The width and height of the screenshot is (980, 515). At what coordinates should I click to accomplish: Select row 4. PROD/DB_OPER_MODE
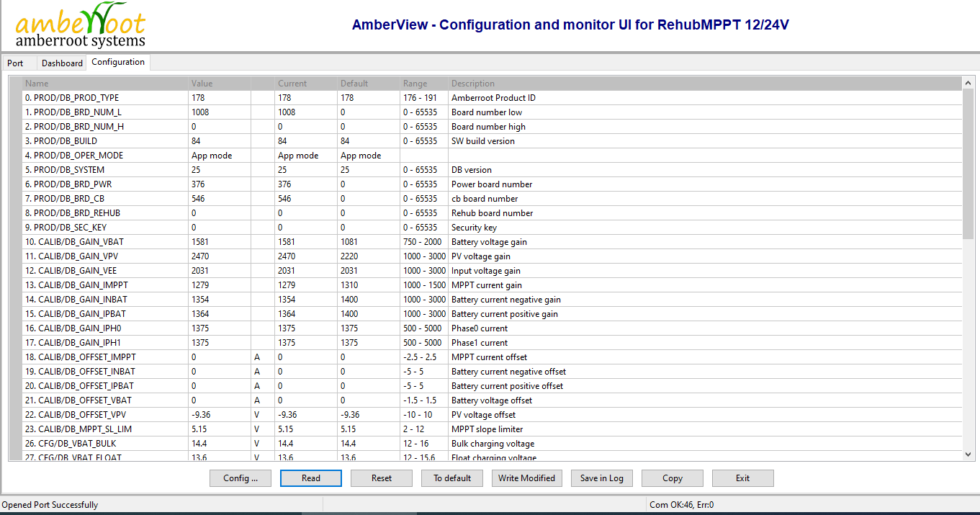[x=493, y=156]
